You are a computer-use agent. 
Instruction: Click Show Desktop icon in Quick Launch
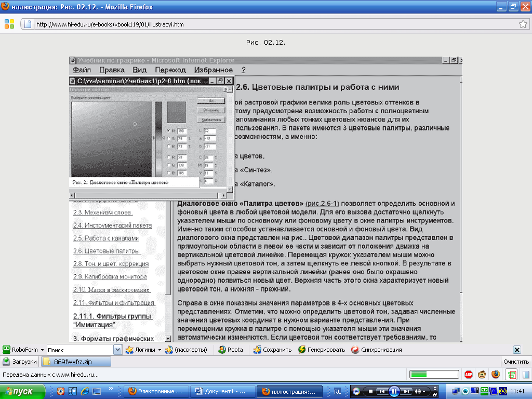(97, 391)
